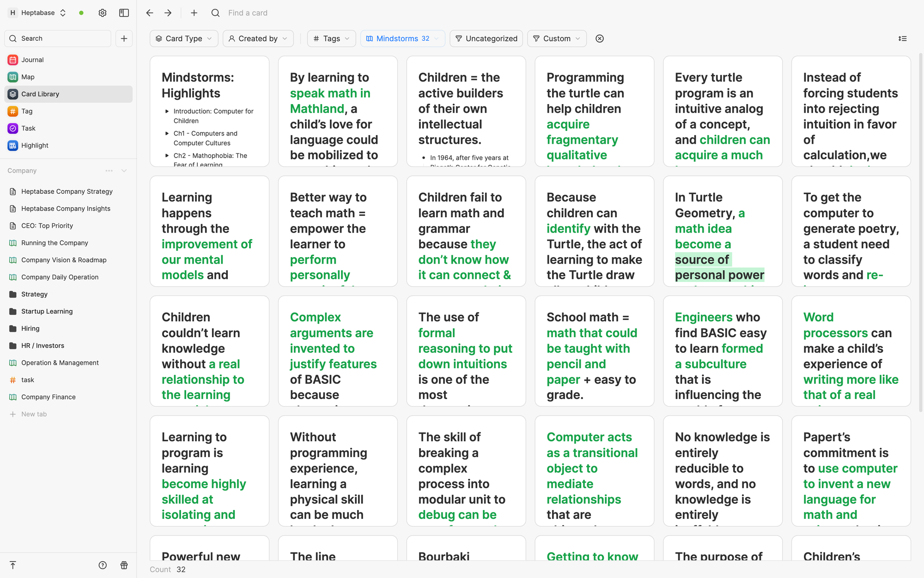This screenshot has height=578, width=924.
Task: Click the plus icon beside Search
Action: point(124,38)
